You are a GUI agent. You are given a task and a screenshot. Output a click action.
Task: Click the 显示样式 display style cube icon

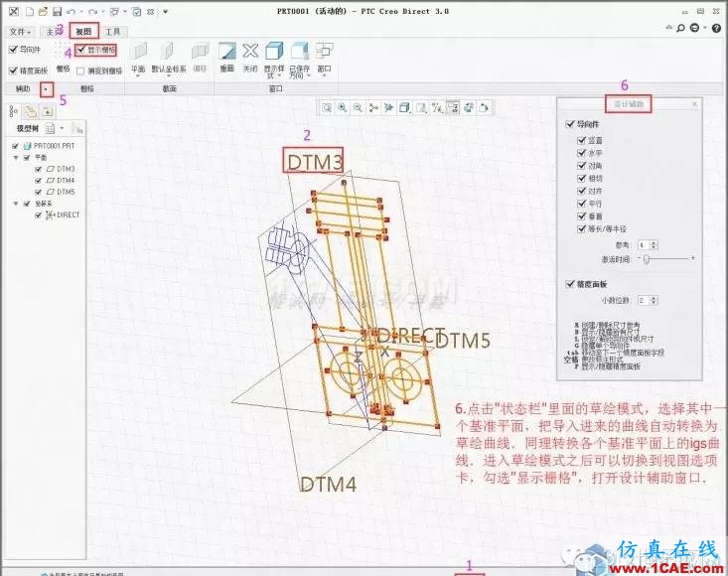[274, 51]
